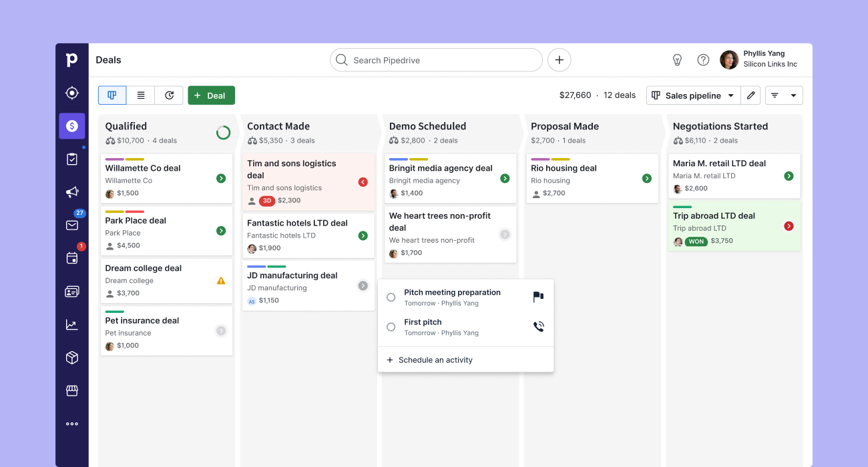Click Qualified stage progress ring
The width and height of the screenshot is (868, 467).
click(x=224, y=132)
